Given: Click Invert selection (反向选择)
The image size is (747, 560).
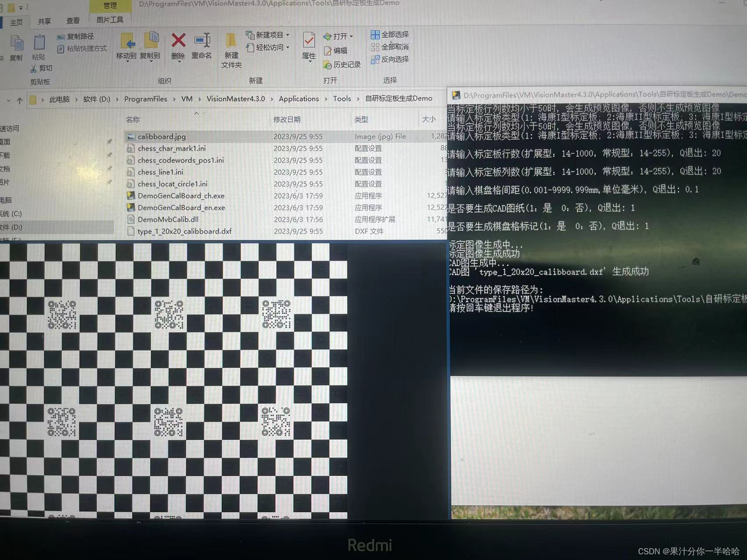Looking at the screenshot, I should click(390, 59).
